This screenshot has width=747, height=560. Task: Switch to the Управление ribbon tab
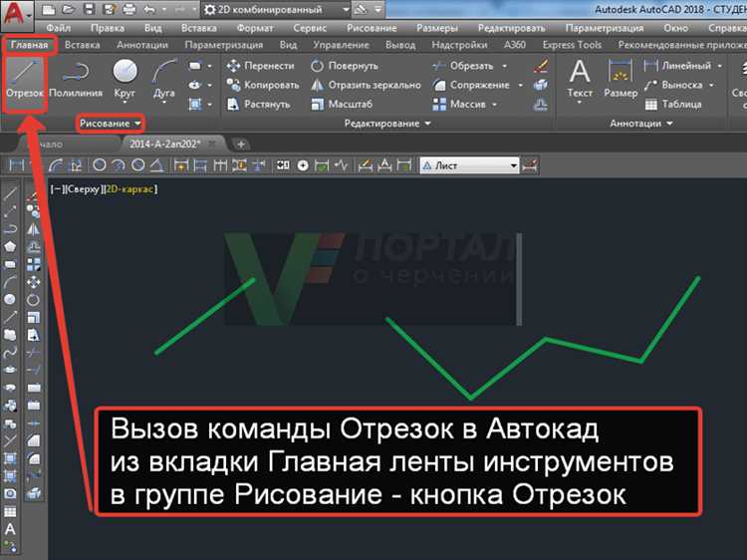click(341, 45)
